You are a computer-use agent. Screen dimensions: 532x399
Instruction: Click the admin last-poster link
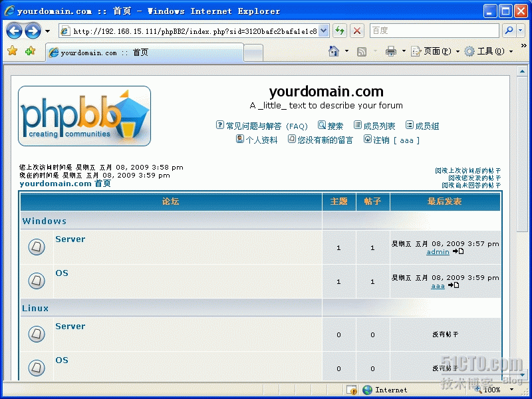[x=438, y=252]
